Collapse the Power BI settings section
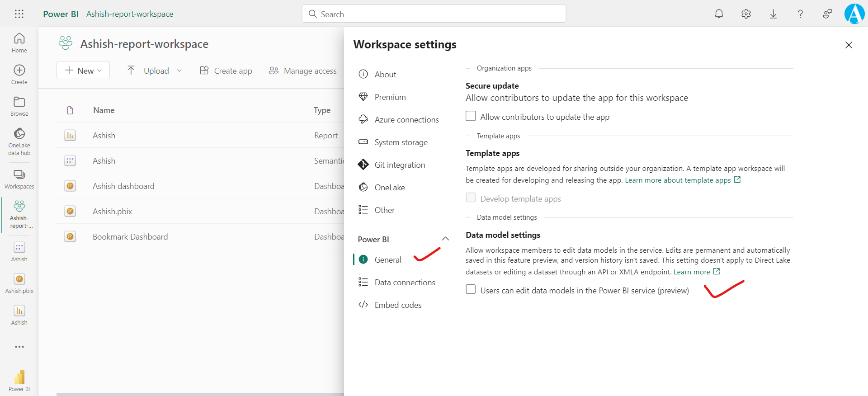This screenshot has height=396, width=868. [445, 239]
